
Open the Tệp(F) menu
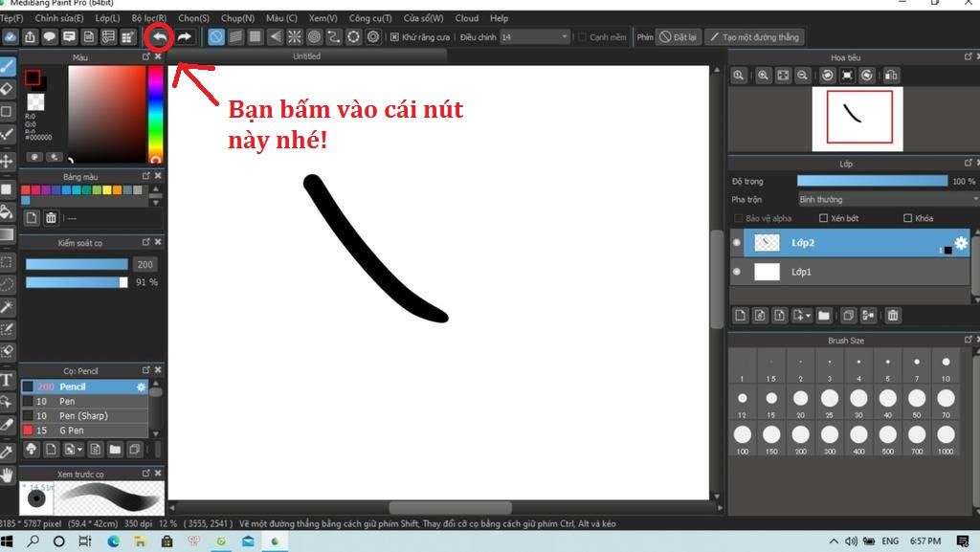click(x=11, y=19)
